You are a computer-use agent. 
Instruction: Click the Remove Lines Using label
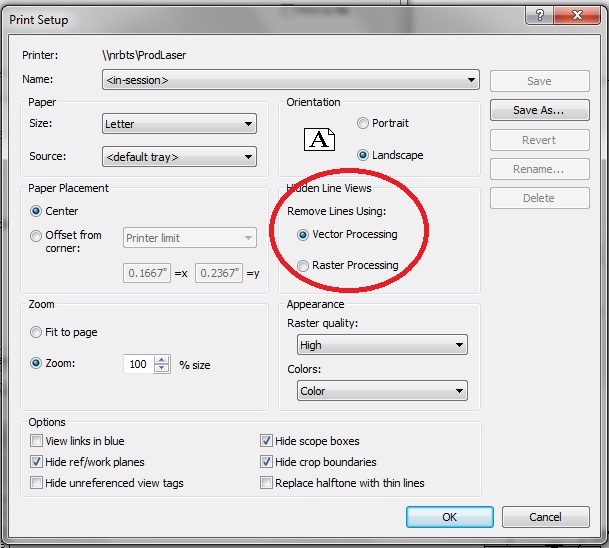click(337, 211)
